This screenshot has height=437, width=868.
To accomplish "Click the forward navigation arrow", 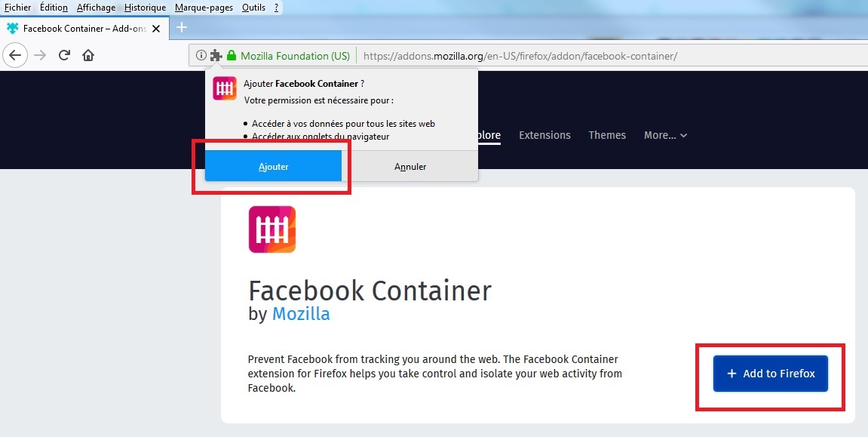I will click(40, 55).
